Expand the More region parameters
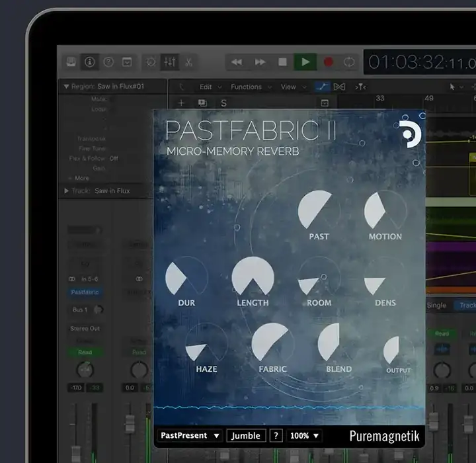Screen dimensions: 476x463 (79, 178)
